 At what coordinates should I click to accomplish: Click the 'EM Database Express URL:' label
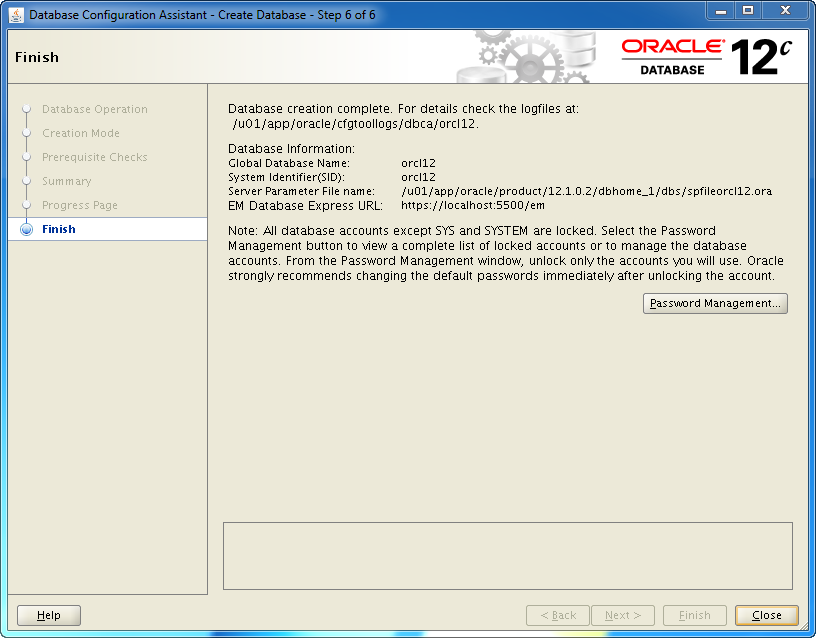305,206
